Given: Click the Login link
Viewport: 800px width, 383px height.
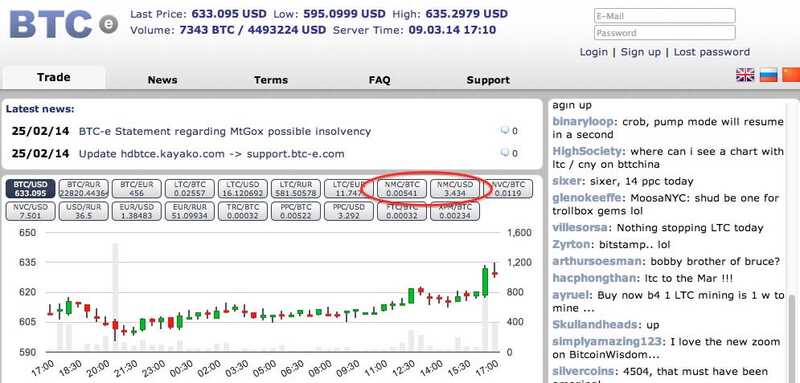Looking at the screenshot, I should (x=593, y=52).
